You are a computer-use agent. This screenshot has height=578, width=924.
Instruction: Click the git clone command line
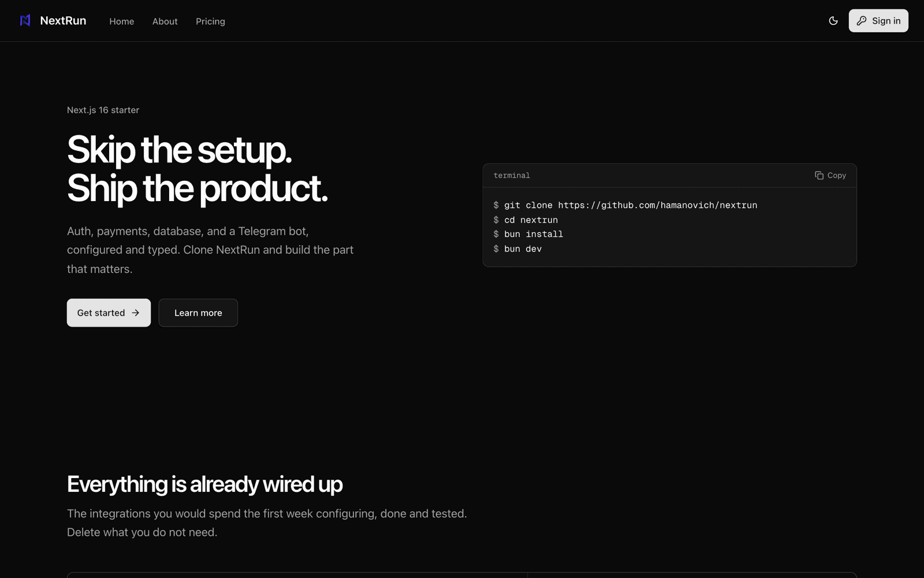(x=625, y=205)
